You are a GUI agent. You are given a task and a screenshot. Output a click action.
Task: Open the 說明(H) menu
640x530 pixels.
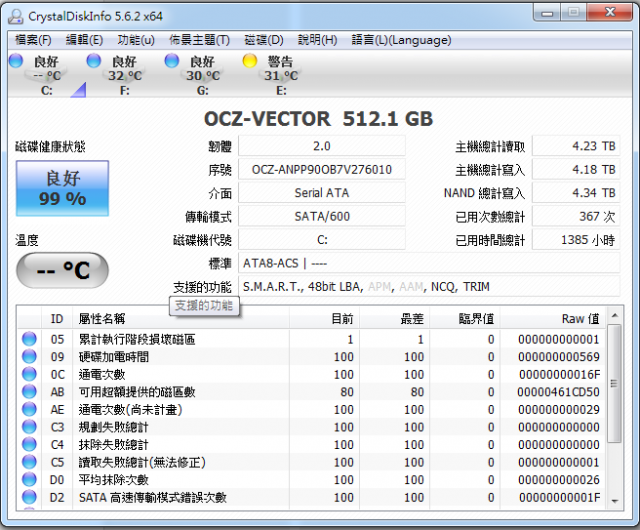[317, 40]
